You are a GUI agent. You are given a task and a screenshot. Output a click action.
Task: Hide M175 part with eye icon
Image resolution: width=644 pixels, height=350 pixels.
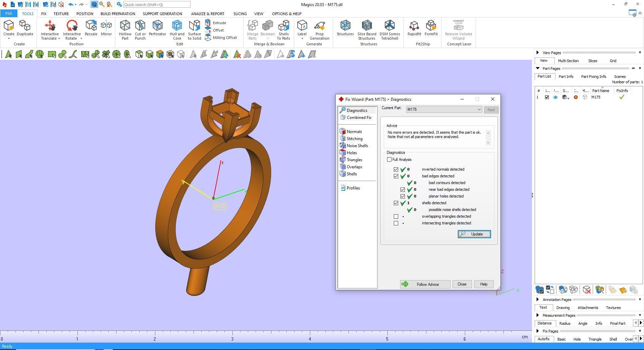pyautogui.click(x=555, y=97)
